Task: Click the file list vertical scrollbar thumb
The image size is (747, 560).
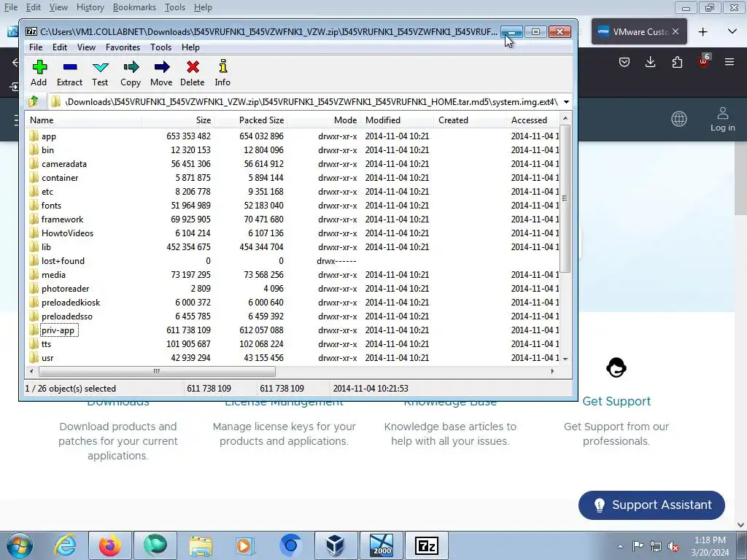Action: pyautogui.click(x=565, y=198)
